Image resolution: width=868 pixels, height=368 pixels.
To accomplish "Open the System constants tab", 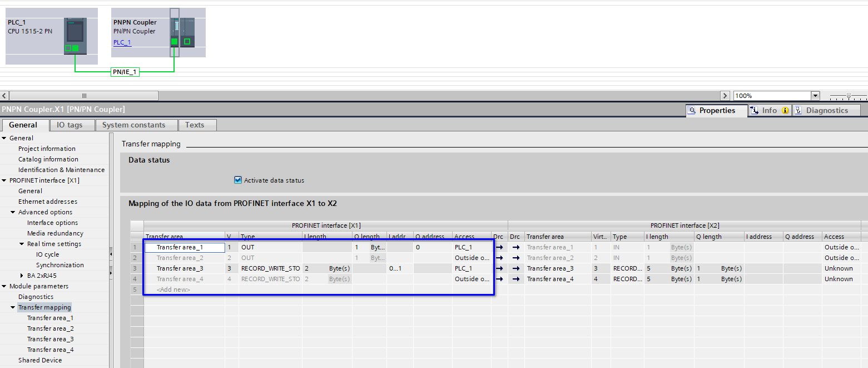I will (134, 125).
